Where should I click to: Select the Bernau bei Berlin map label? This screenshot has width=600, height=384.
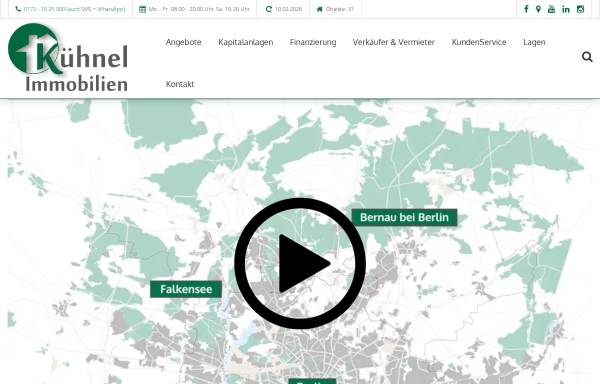coord(404,217)
